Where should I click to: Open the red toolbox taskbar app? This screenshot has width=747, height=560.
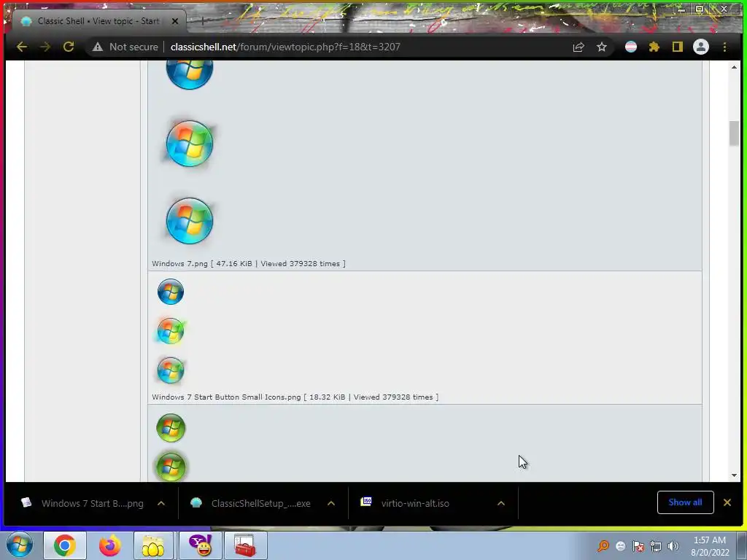pyautogui.click(x=245, y=545)
